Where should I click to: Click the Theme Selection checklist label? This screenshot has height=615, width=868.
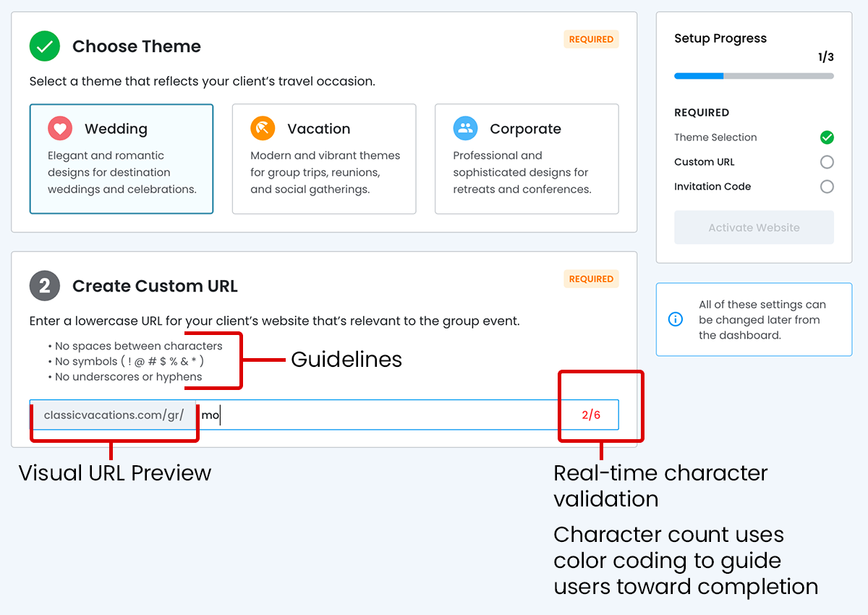(x=715, y=137)
